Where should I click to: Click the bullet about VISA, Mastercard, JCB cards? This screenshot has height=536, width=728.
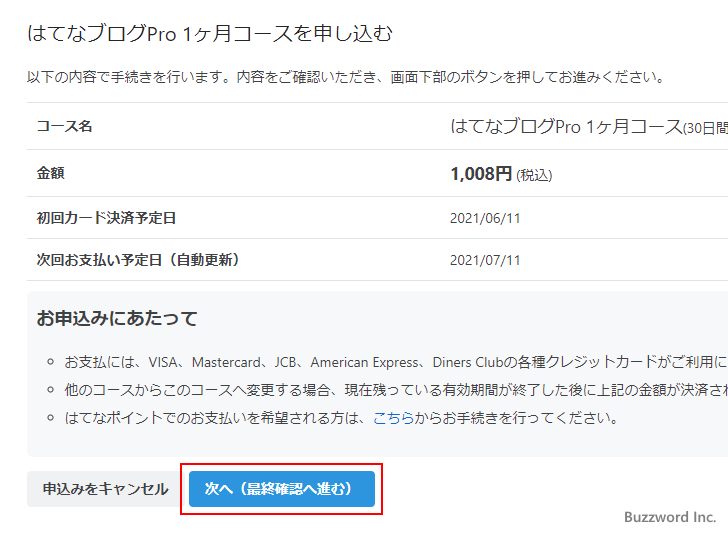pos(396,362)
